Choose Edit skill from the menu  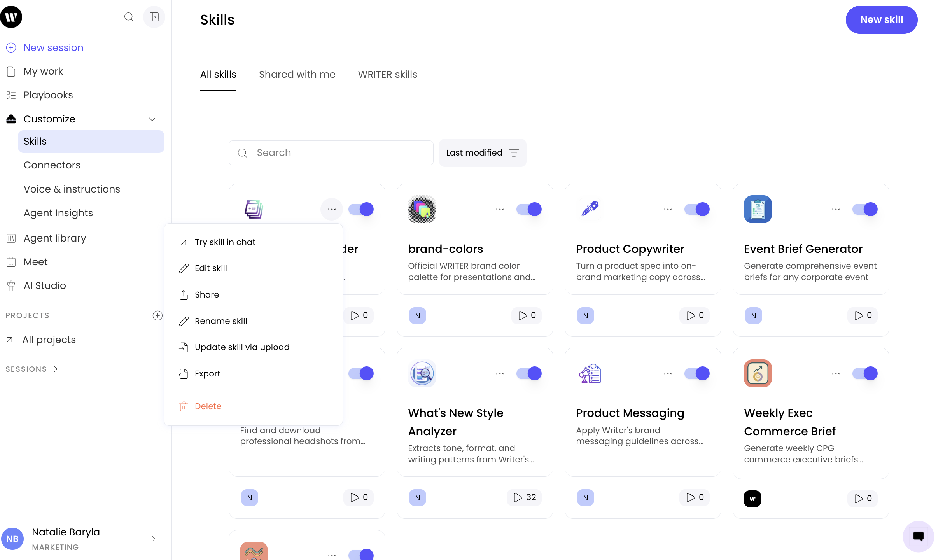[253, 268]
